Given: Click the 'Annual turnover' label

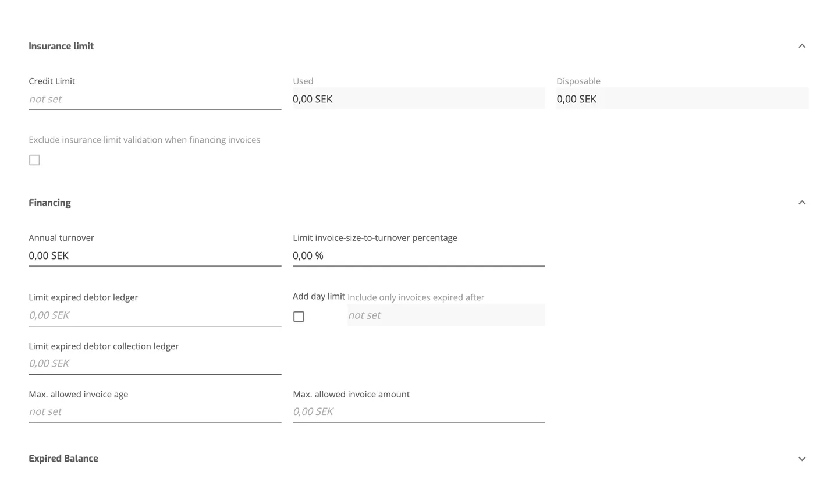Looking at the screenshot, I should pyautogui.click(x=61, y=237).
